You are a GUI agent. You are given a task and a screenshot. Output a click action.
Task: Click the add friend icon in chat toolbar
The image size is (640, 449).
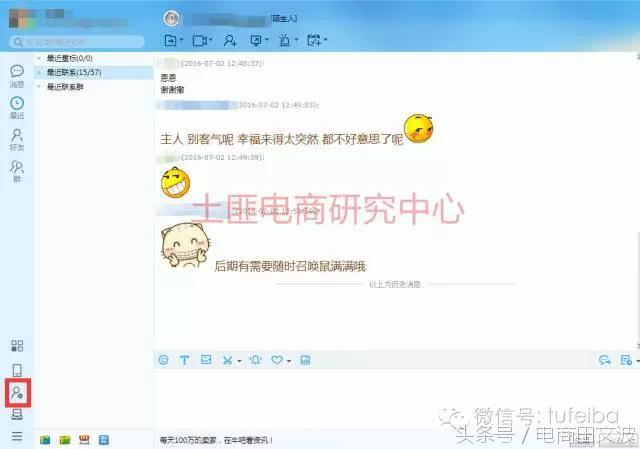(x=230, y=40)
